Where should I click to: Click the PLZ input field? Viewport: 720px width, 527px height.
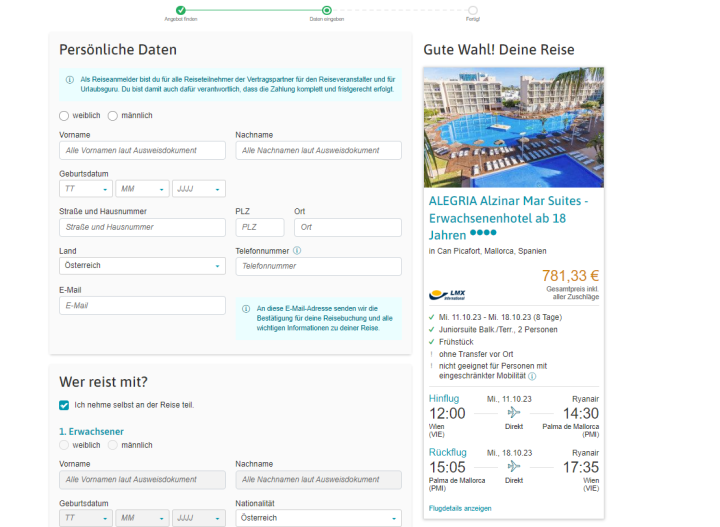point(260,227)
